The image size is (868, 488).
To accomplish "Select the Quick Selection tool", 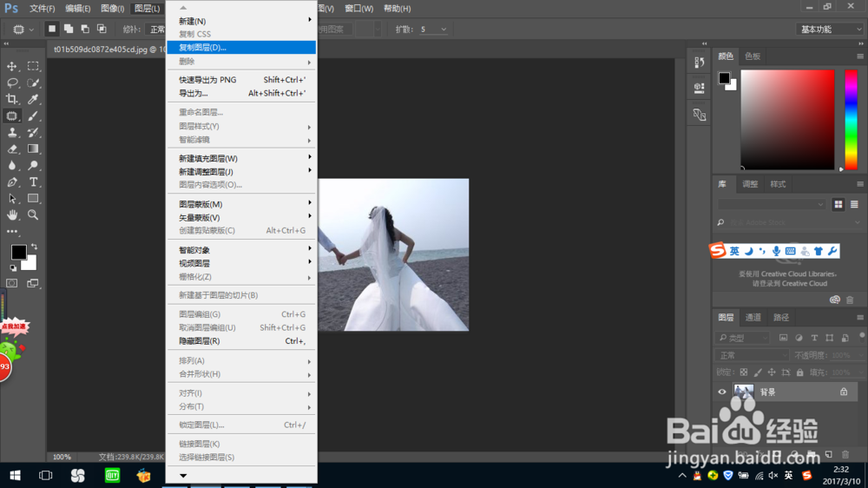I will tap(33, 82).
